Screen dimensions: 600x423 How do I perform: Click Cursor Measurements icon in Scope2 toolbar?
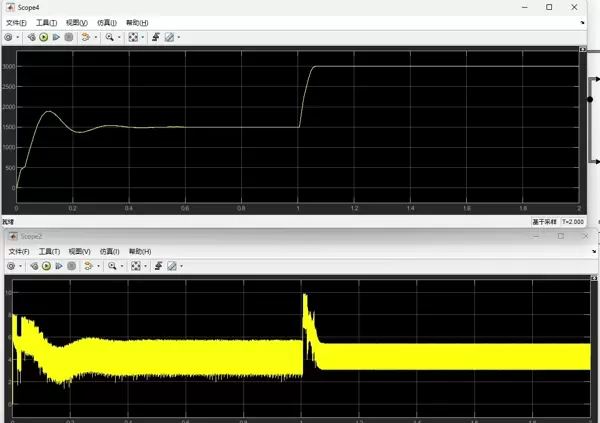[169, 267]
